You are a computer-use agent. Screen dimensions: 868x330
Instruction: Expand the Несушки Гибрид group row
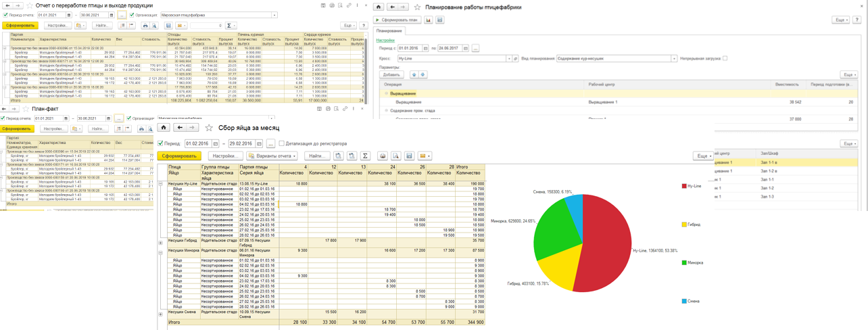pyautogui.click(x=161, y=242)
